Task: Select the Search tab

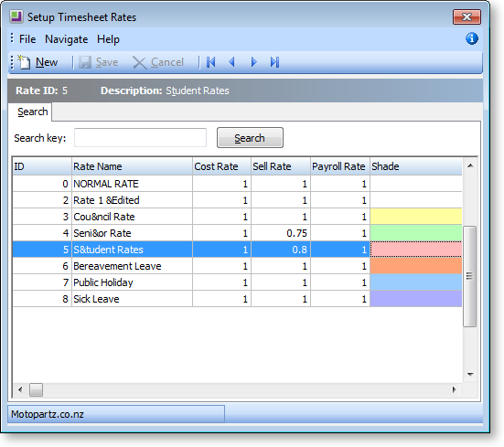Action: pyautogui.click(x=32, y=112)
